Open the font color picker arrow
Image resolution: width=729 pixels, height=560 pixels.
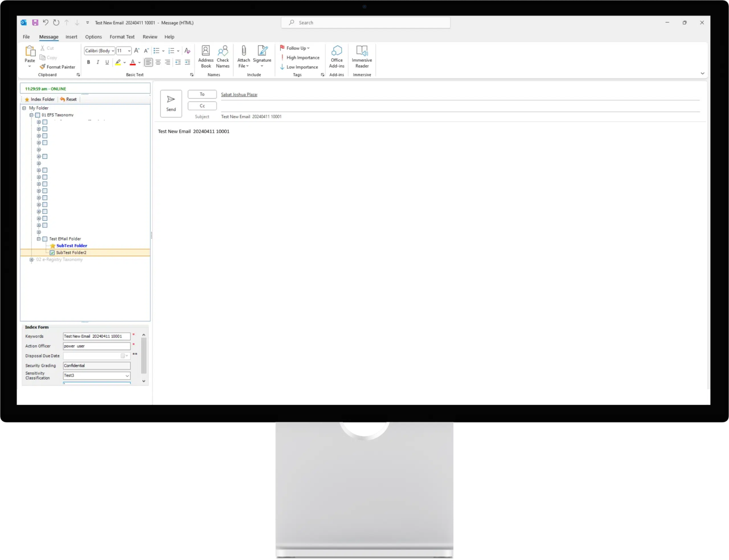click(140, 62)
